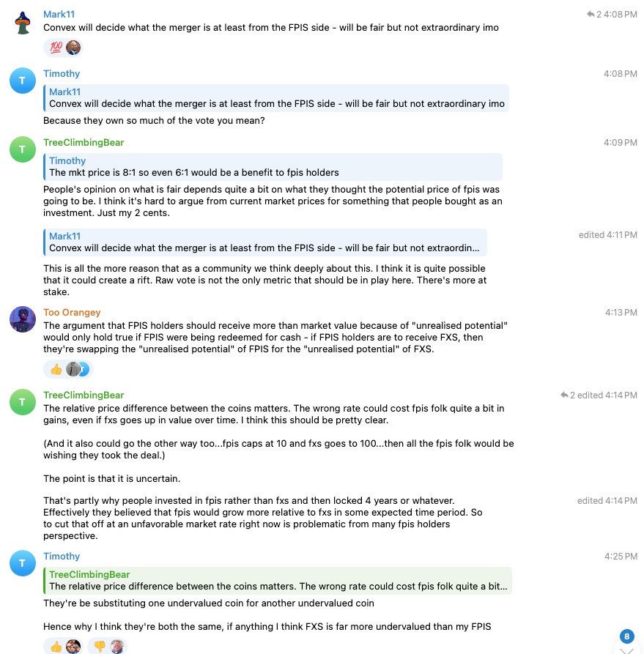Click Too Orangey's purple avatar

[23, 319]
